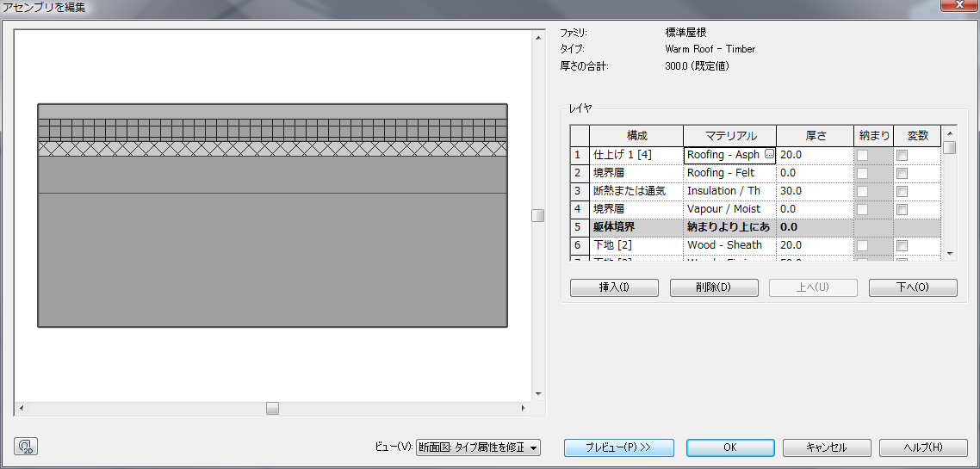Confirm with the OK button
Screen dimensions: 980x469
(730, 447)
